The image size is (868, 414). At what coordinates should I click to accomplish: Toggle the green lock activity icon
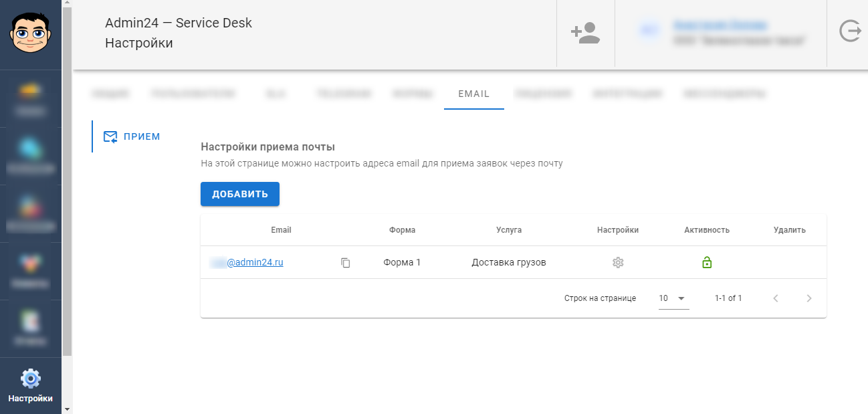tap(707, 263)
